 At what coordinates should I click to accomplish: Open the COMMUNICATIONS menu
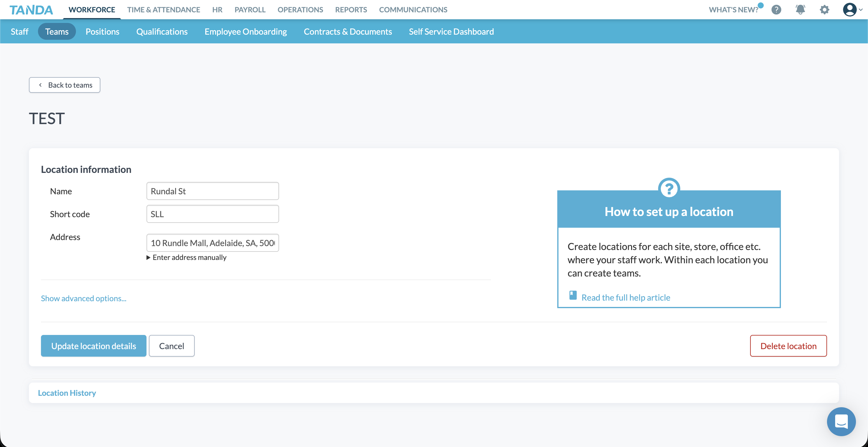[x=413, y=10]
